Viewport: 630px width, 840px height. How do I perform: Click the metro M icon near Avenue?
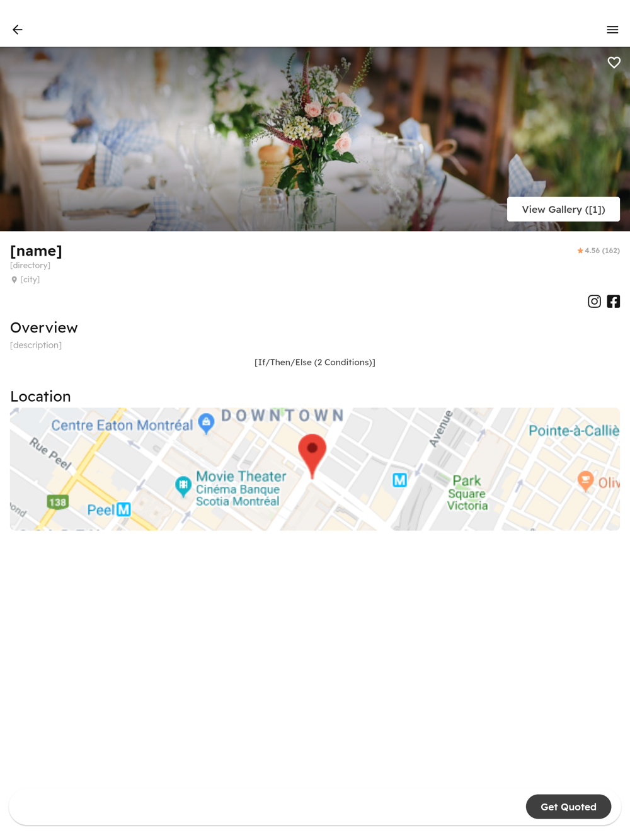pos(399,480)
